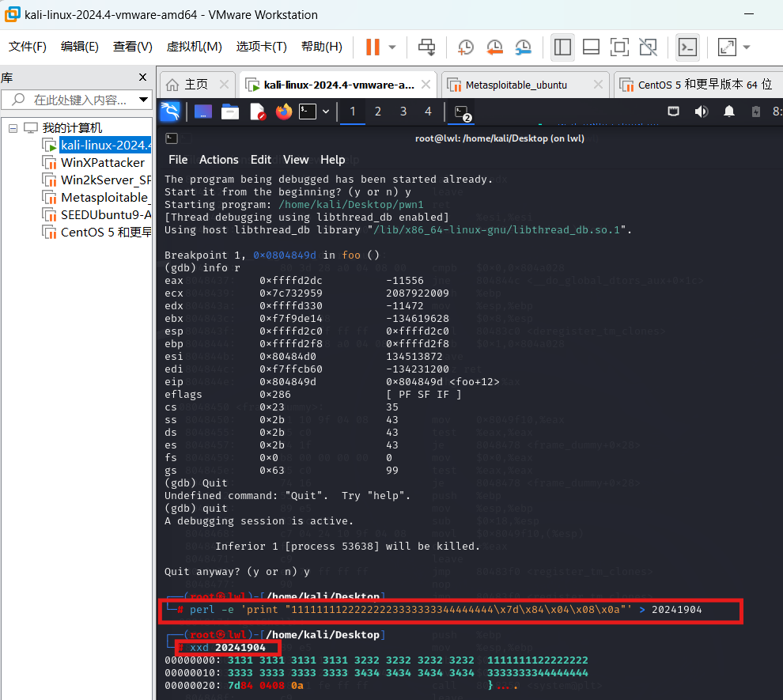Pause the virtual machine
The width and height of the screenshot is (783, 700).
pyautogui.click(x=373, y=47)
